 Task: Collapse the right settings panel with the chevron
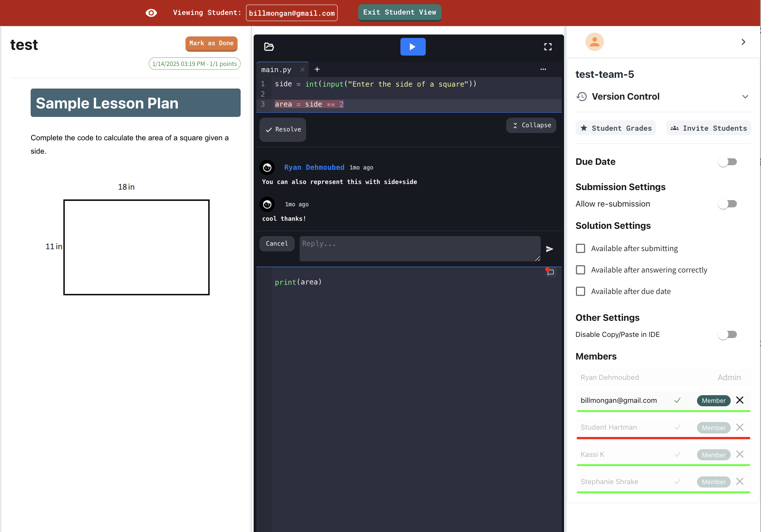[x=743, y=42]
